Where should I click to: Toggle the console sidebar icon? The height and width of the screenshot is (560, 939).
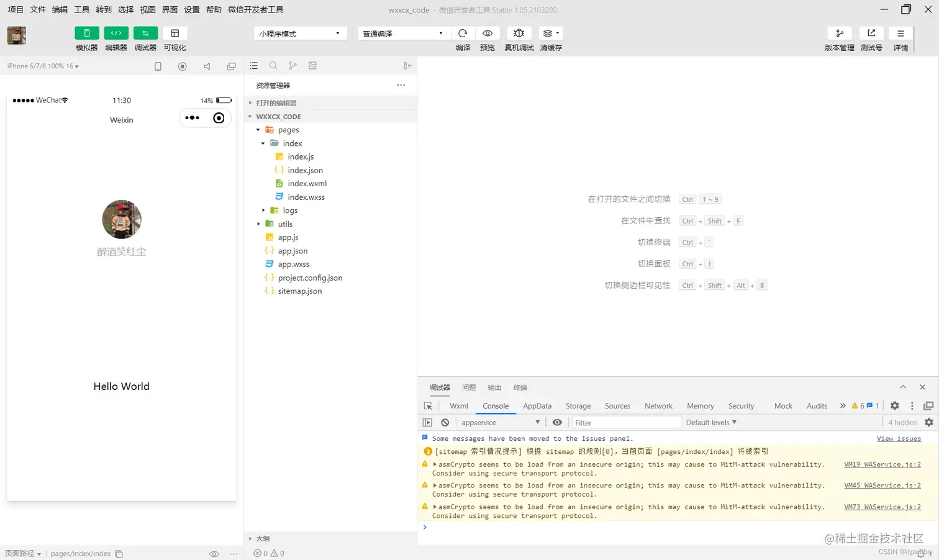click(x=427, y=423)
